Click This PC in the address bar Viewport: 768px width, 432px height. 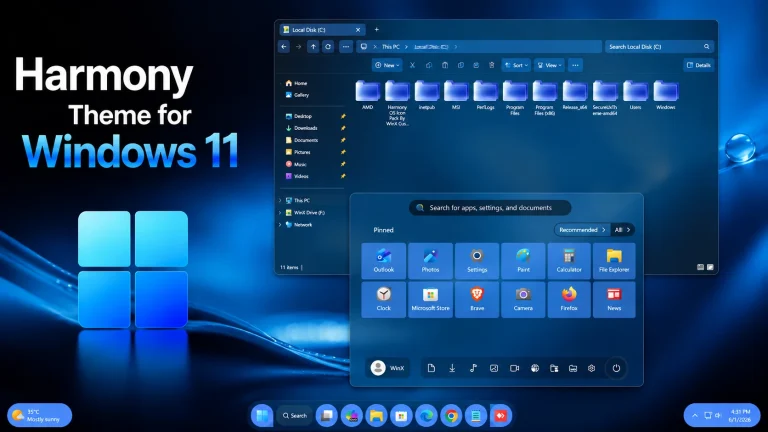pyautogui.click(x=390, y=47)
